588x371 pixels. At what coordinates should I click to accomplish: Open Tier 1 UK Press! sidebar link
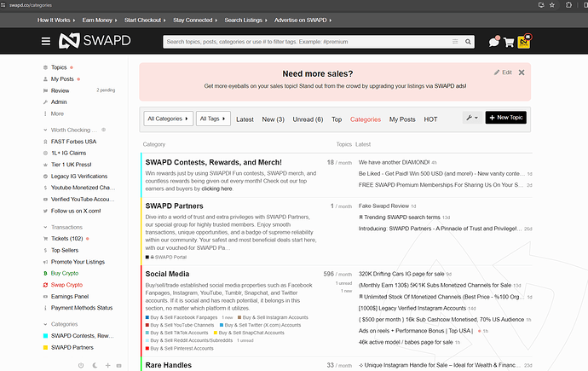point(72,165)
